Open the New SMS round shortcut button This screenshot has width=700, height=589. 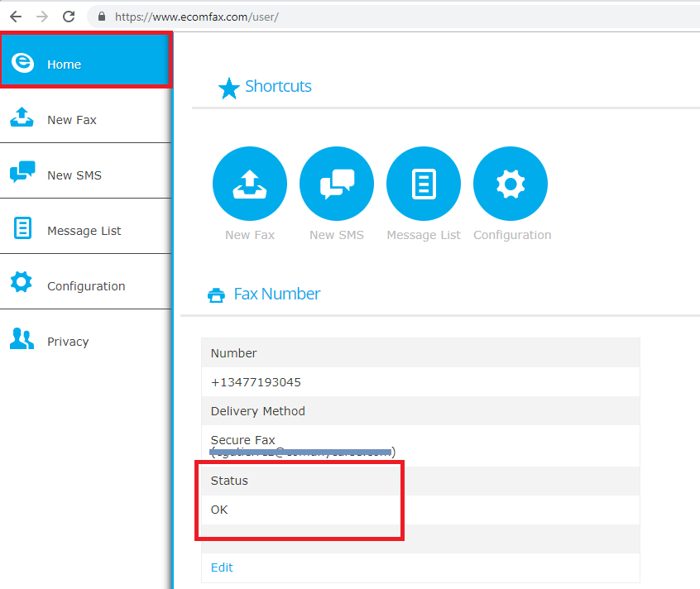tap(337, 184)
